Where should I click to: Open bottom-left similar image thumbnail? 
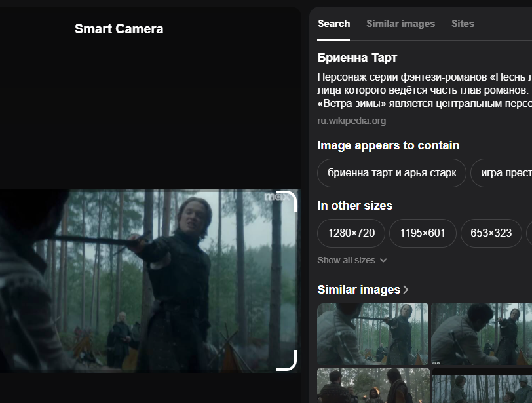(373, 385)
